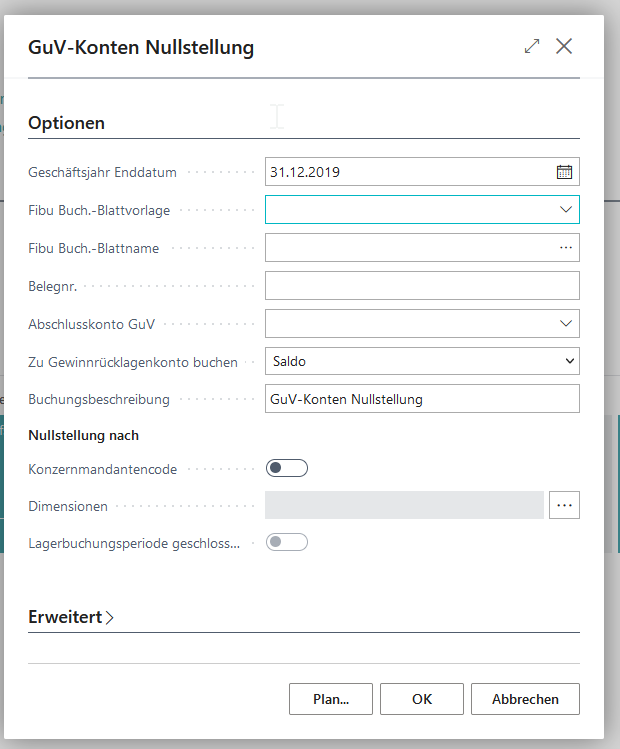Toggle Lagerbuchungsperiode geschlossen switch
The height and width of the screenshot is (749, 620).
(x=287, y=542)
